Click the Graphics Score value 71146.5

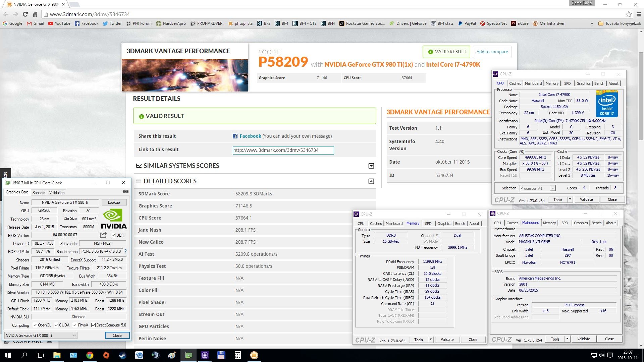(244, 206)
